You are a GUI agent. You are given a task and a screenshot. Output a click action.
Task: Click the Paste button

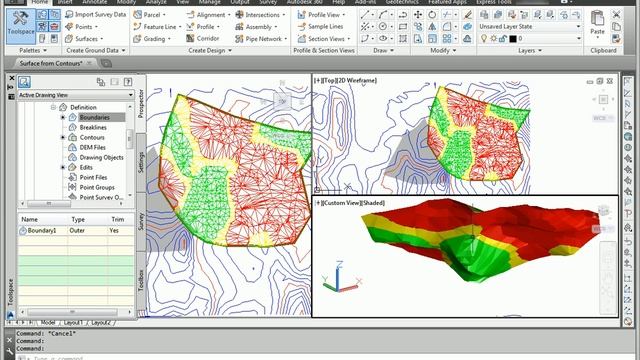point(597,24)
